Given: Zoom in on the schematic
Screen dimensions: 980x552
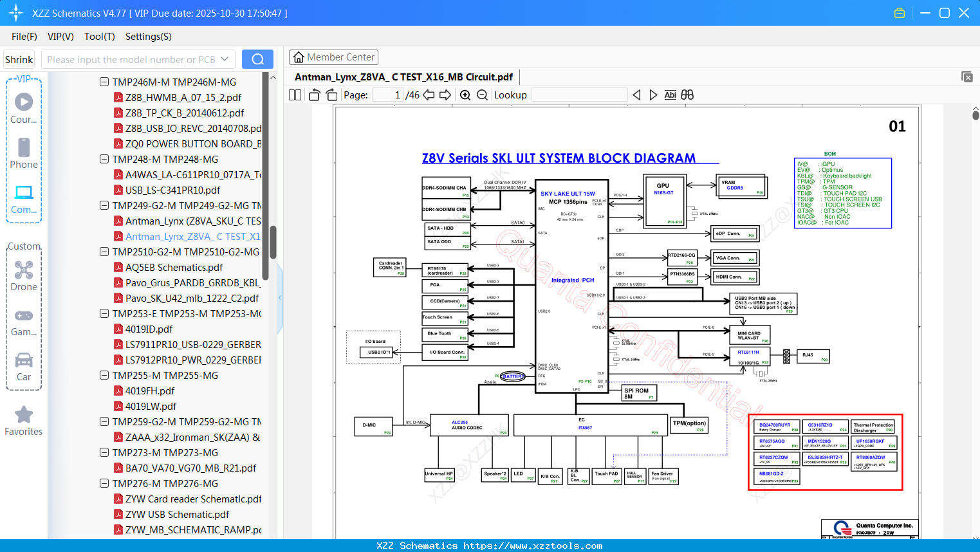Looking at the screenshot, I should click(465, 95).
